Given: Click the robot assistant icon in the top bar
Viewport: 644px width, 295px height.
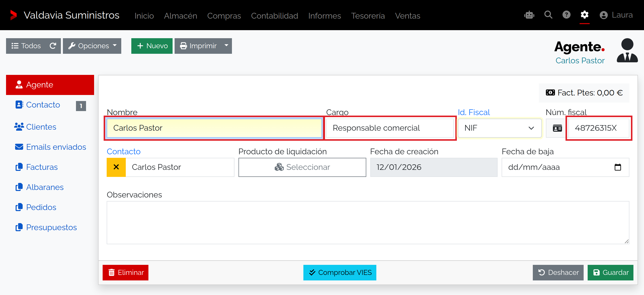Looking at the screenshot, I should 529,15.
